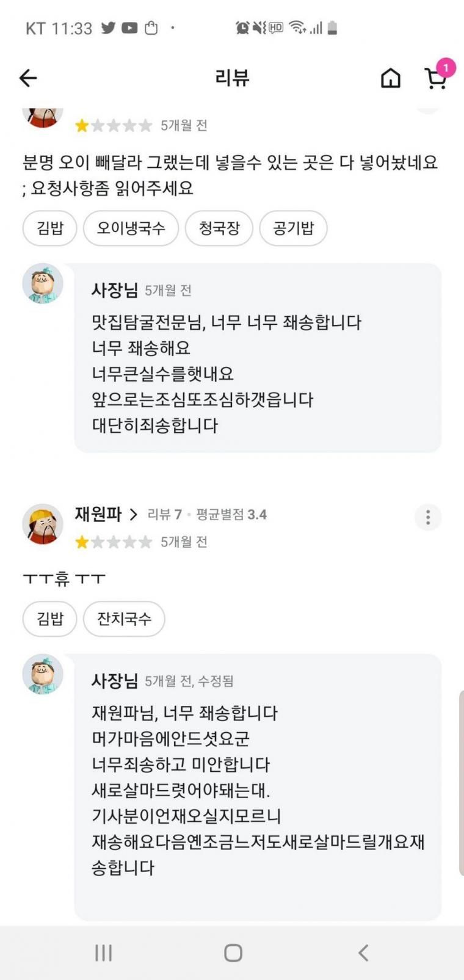Tap 재원파 reviewer profile avatar
Image resolution: width=464 pixels, height=980 pixels.
pyautogui.click(x=43, y=523)
